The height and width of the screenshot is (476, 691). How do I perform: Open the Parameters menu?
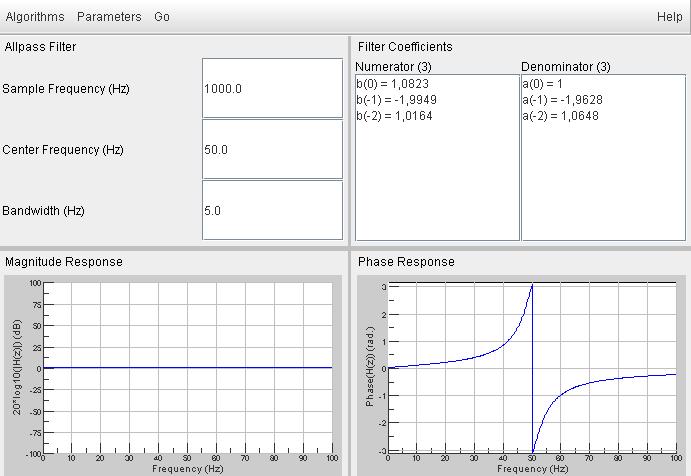coord(109,17)
